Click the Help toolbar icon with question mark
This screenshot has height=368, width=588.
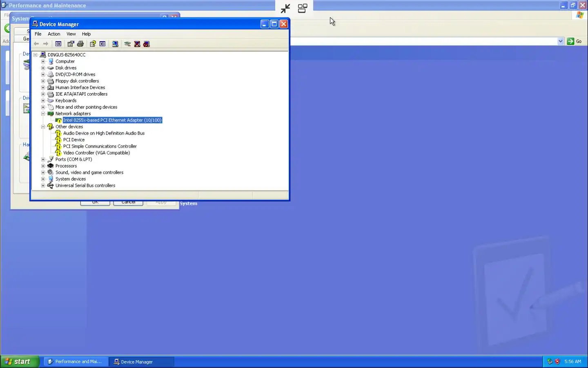93,44
